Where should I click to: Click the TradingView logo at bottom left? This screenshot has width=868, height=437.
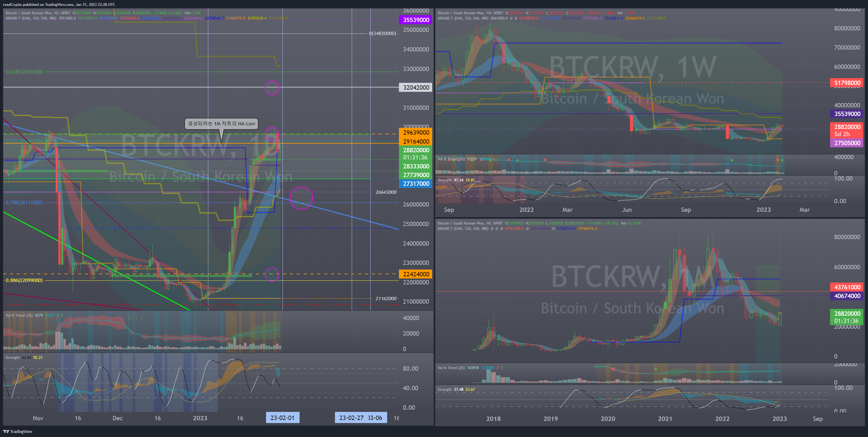17,431
